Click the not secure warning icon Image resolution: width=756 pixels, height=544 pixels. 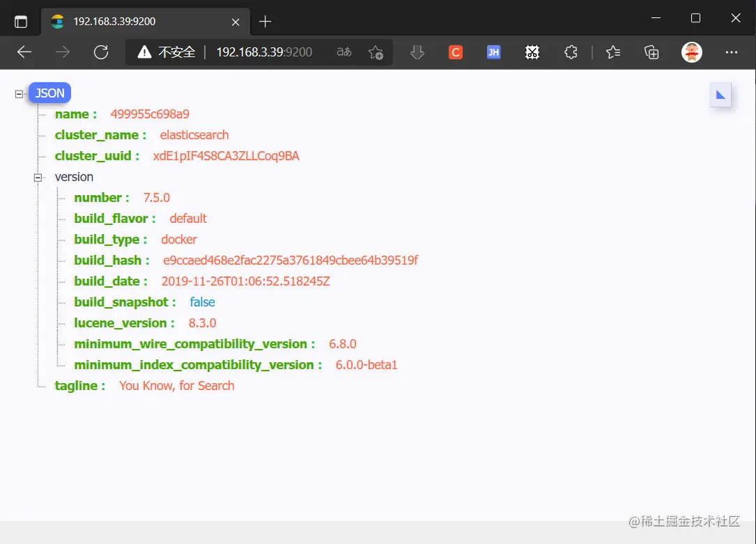[144, 52]
